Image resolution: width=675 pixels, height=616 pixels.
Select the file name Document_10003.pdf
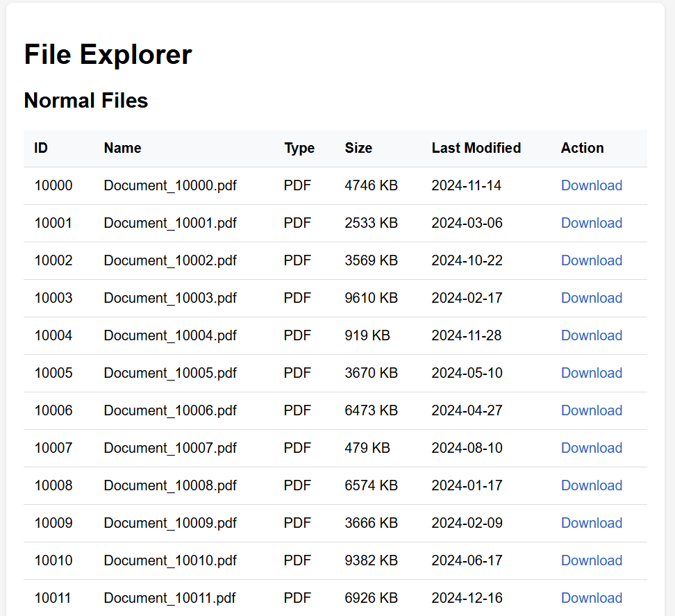tap(170, 298)
